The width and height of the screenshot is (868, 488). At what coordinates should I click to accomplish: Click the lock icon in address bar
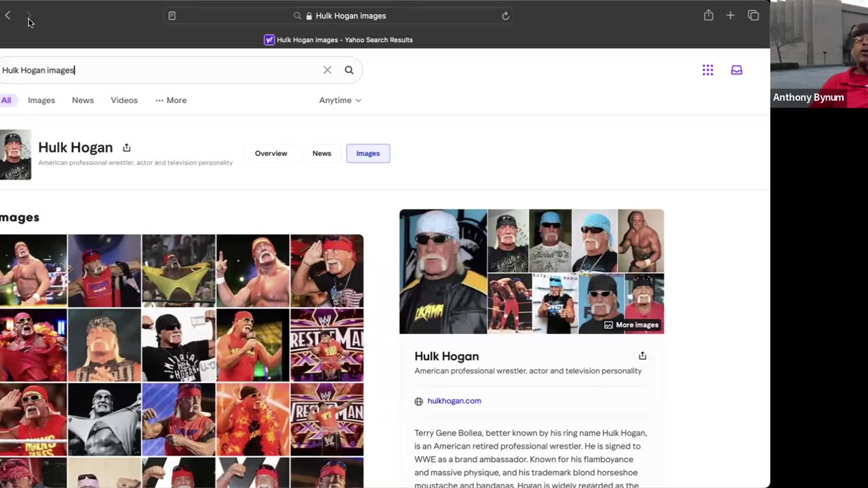click(309, 16)
